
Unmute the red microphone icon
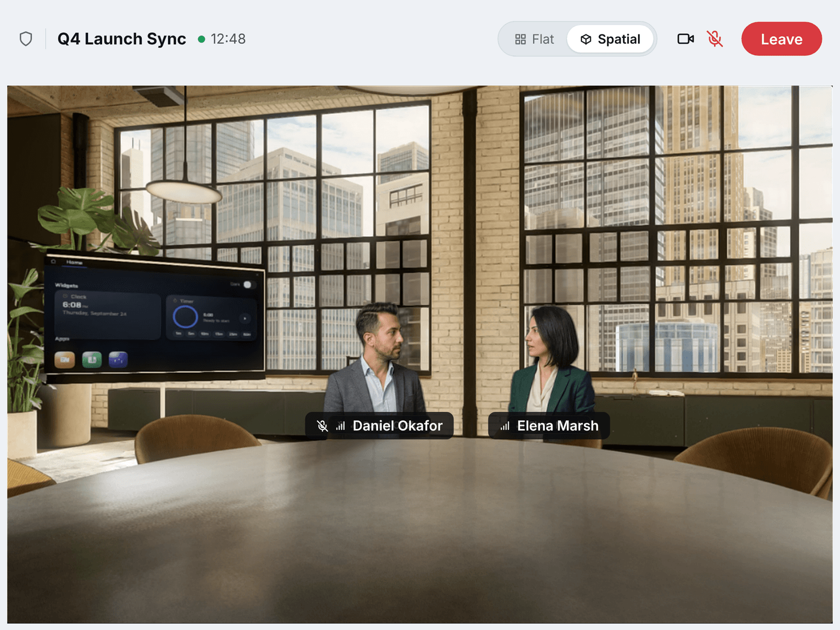[715, 39]
